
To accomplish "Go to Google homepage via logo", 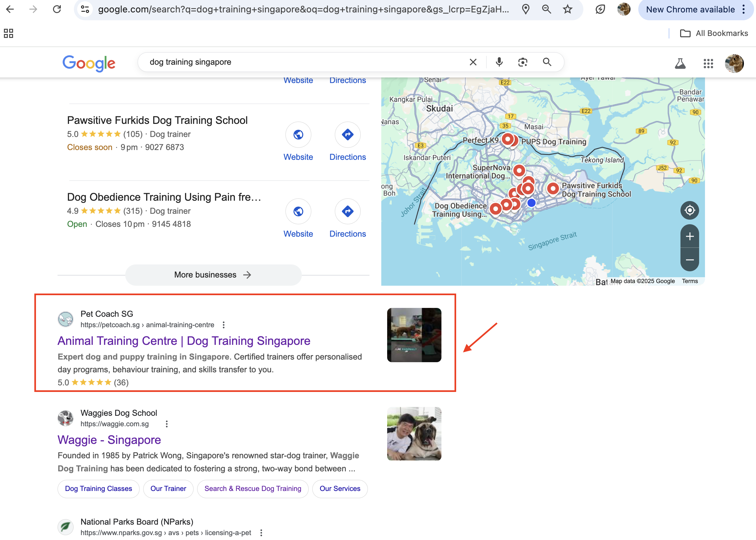I will tap(89, 63).
